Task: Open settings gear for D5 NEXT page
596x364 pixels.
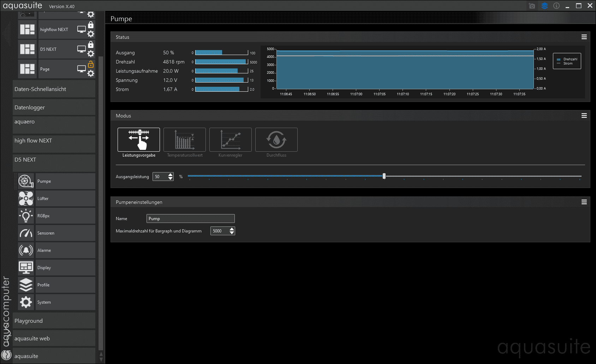Action: coord(91,54)
